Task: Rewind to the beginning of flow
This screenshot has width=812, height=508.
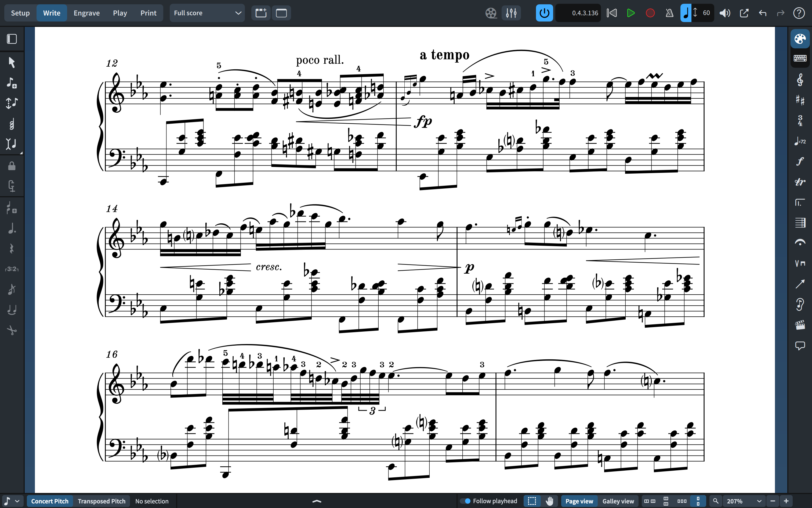Action: (612, 13)
